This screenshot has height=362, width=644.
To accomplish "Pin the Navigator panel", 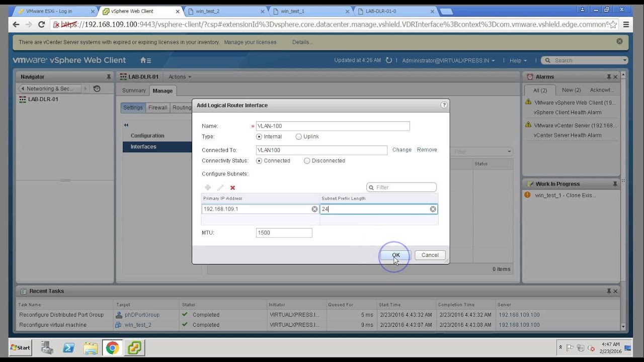I will coord(109,77).
